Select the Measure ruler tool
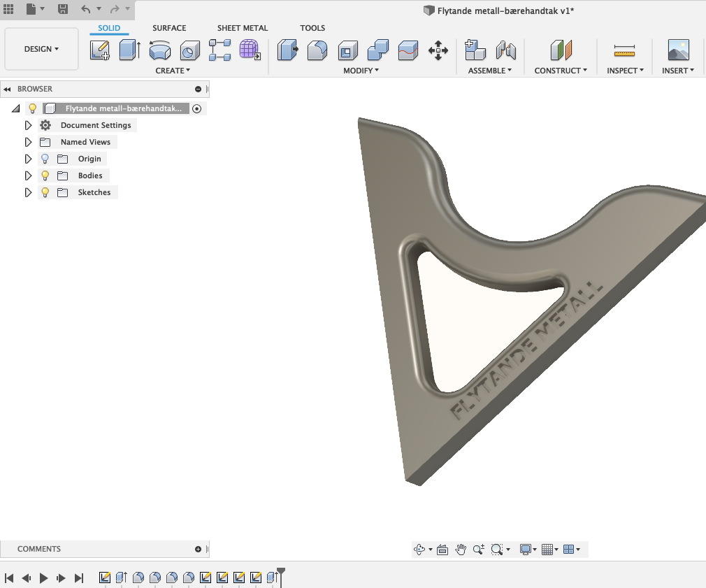This screenshot has height=588, width=706. pyautogui.click(x=624, y=50)
